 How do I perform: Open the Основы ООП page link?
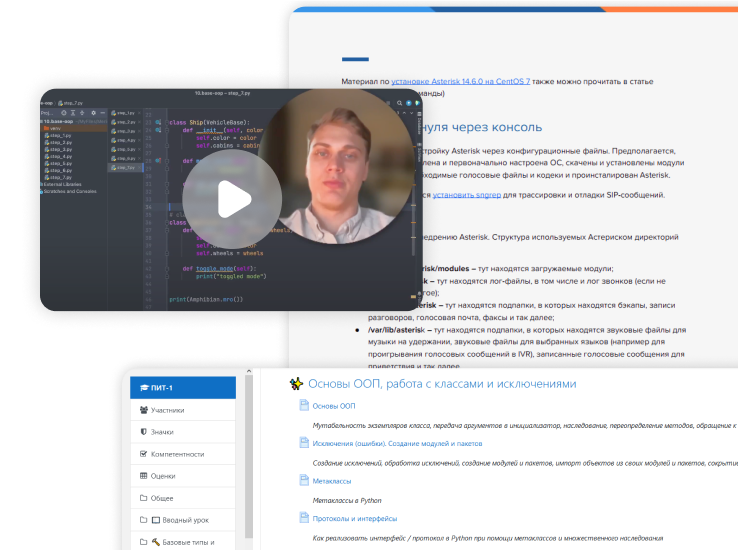click(x=334, y=406)
